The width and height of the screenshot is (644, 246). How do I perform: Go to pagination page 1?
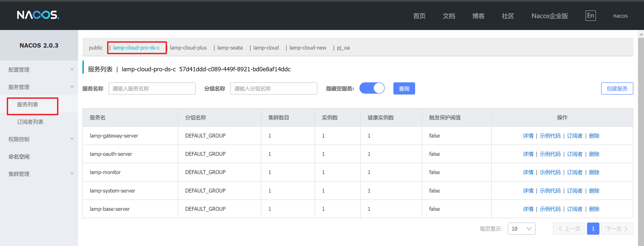tap(593, 229)
